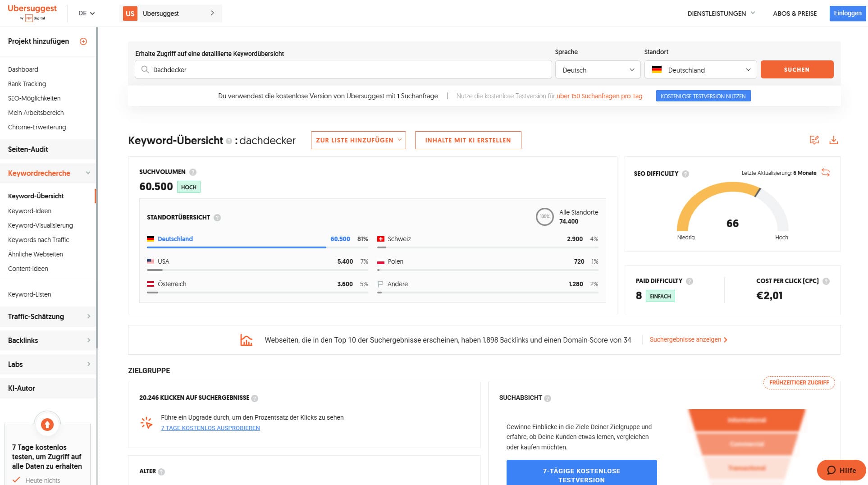Click Kostenlose Testversion nutzen button
The height and width of the screenshot is (485, 868).
click(x=703, y=96)
